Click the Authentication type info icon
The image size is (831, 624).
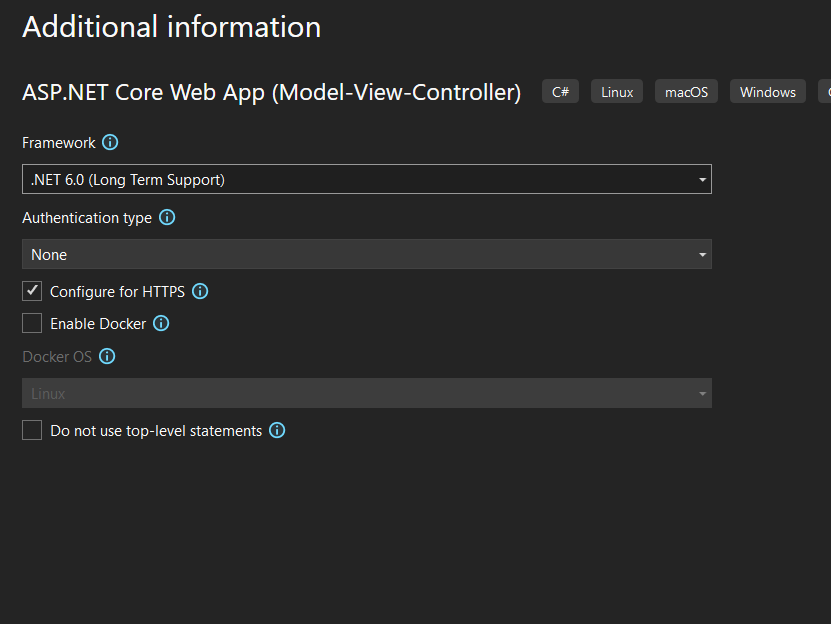167,217
